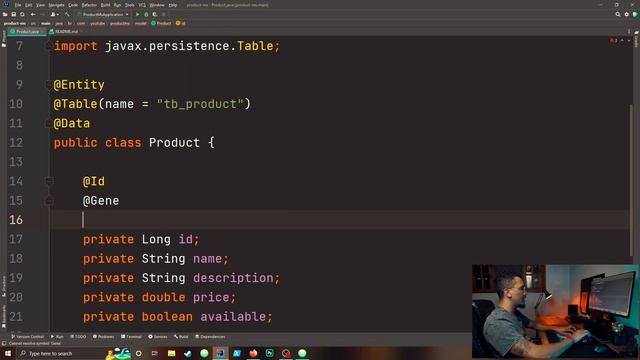
Task: Open the Run tool window button
Action: point(57,337)
